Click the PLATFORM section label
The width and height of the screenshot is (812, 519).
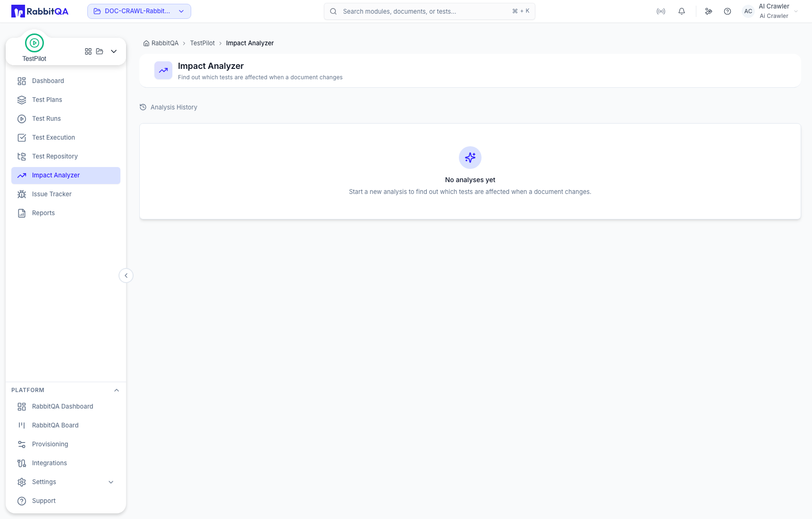tap(28, 390)
